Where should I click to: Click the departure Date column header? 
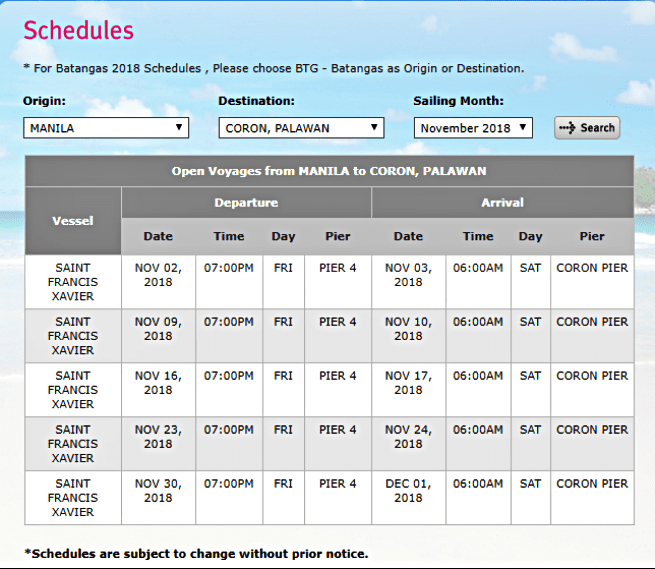pyautogui.click(x=158, y=237)
